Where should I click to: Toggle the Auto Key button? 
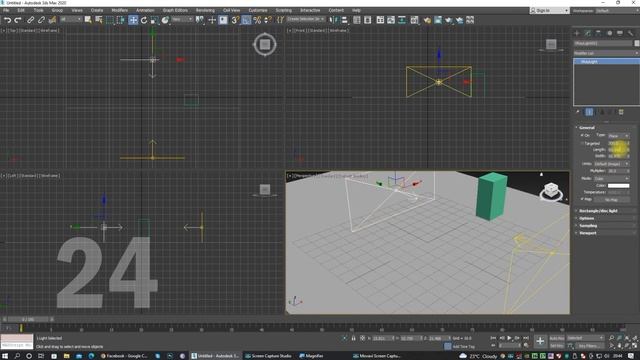pyautogui.click(x=556, y=338)
